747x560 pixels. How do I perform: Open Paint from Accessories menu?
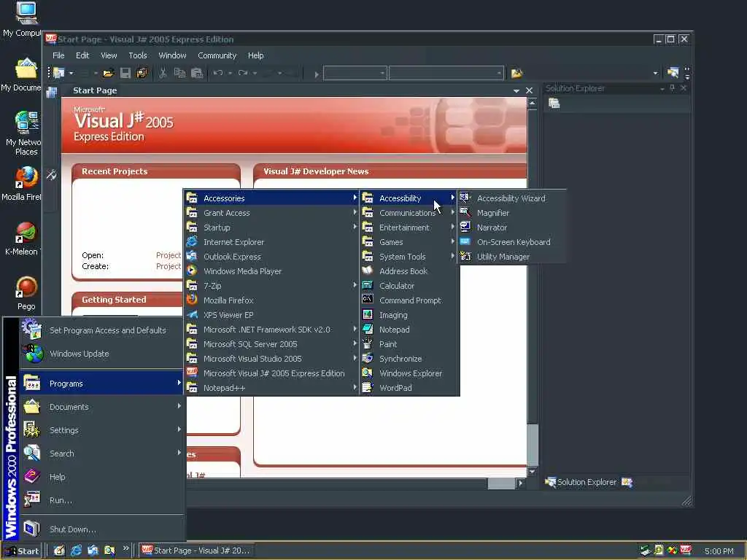tap(409, 344)
